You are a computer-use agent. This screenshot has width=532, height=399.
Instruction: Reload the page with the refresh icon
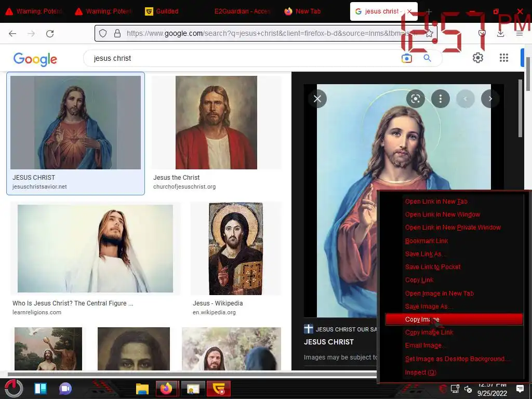pos(50,33)
